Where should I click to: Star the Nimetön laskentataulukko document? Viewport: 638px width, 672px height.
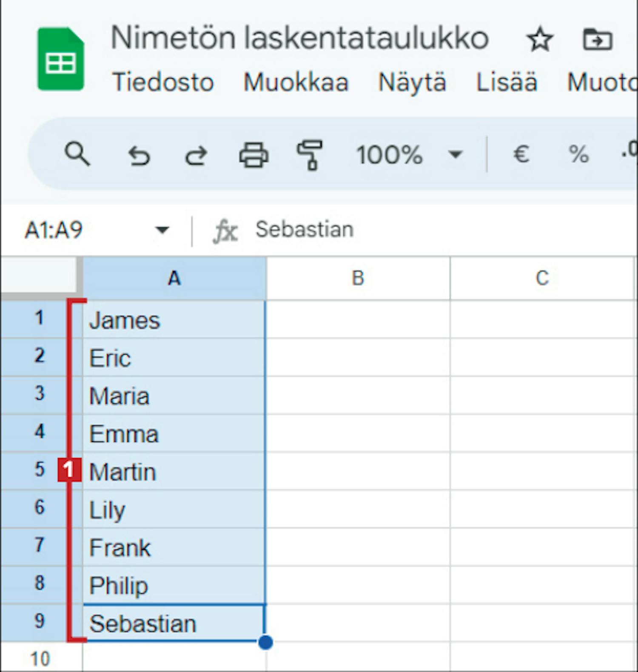[x=540, y=39]
